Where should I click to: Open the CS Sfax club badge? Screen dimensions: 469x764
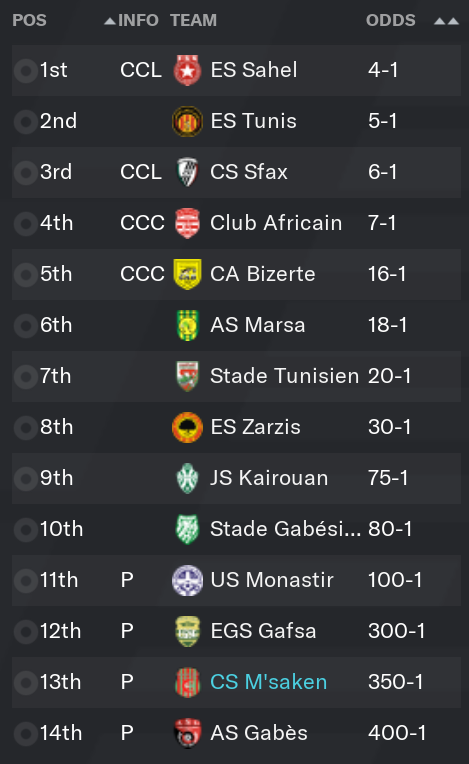point(187,172)
